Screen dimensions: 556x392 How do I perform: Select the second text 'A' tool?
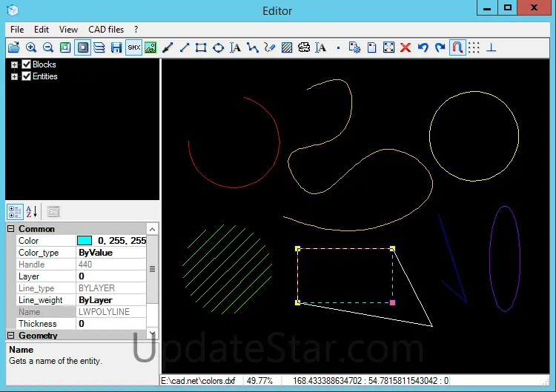[320, 47]
